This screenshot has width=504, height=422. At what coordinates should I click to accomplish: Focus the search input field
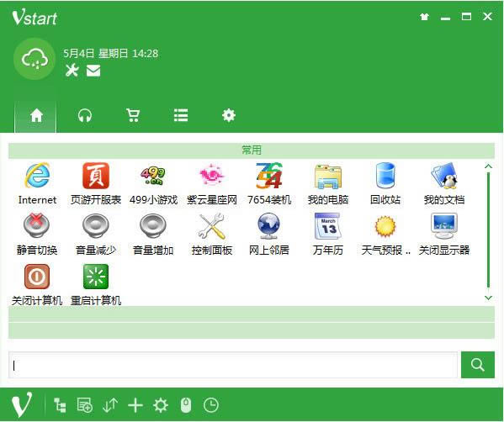pyautogui.click(x=233, y=365)
